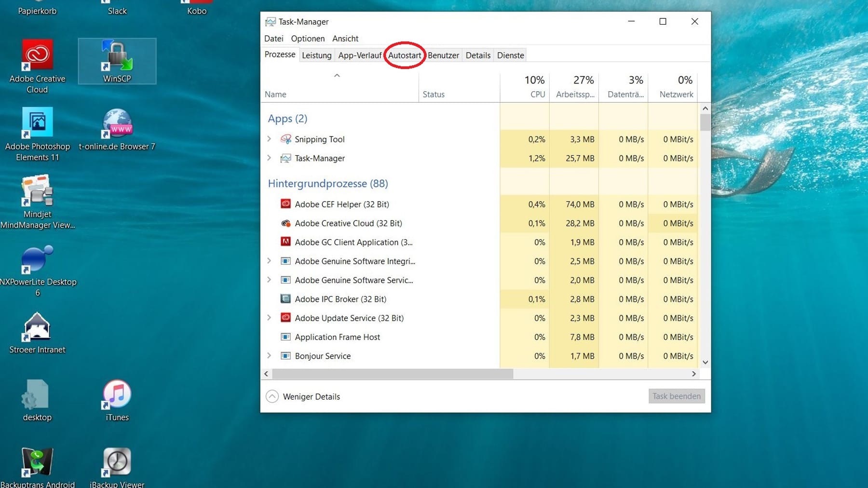Viewport: 868px width, 488px height.
Task: Click the Apps (2) group heading
Action: 287,119
